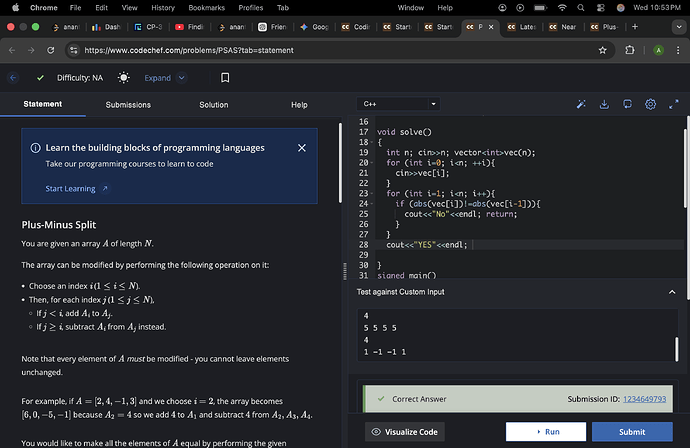Open the Chrome extensions puzzle icon
Screen dimensions: 690x448
630,50
